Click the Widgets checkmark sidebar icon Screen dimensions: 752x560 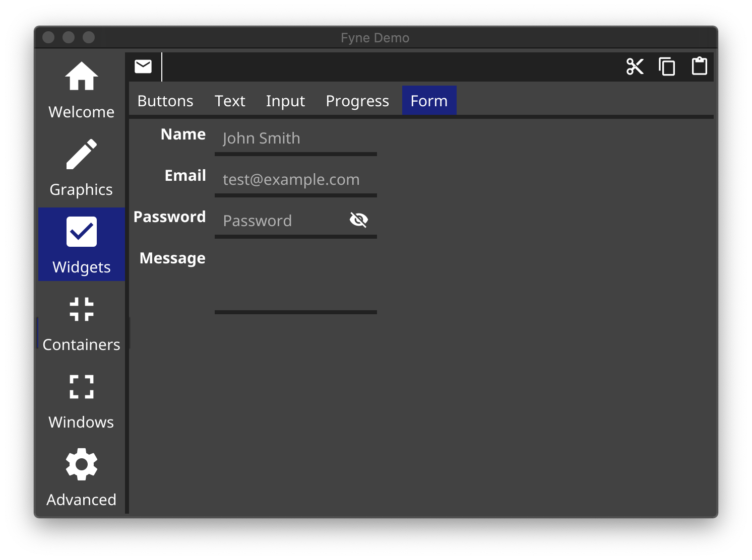pyautogui.click(x=81, y=231)
